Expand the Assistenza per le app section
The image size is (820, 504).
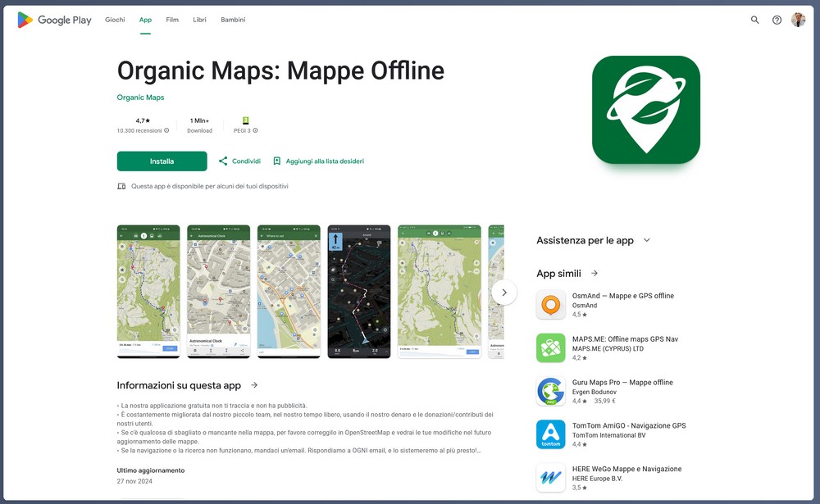(646, 240)
